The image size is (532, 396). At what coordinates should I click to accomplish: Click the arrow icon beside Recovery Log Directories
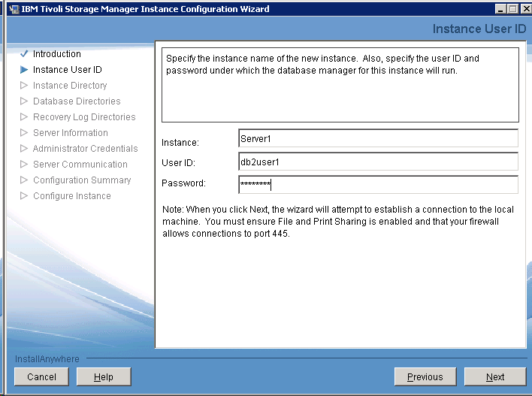[24, 117]
